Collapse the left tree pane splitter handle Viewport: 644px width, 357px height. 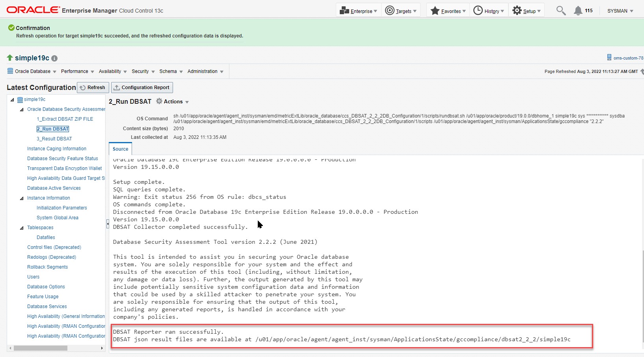(108, 224)
